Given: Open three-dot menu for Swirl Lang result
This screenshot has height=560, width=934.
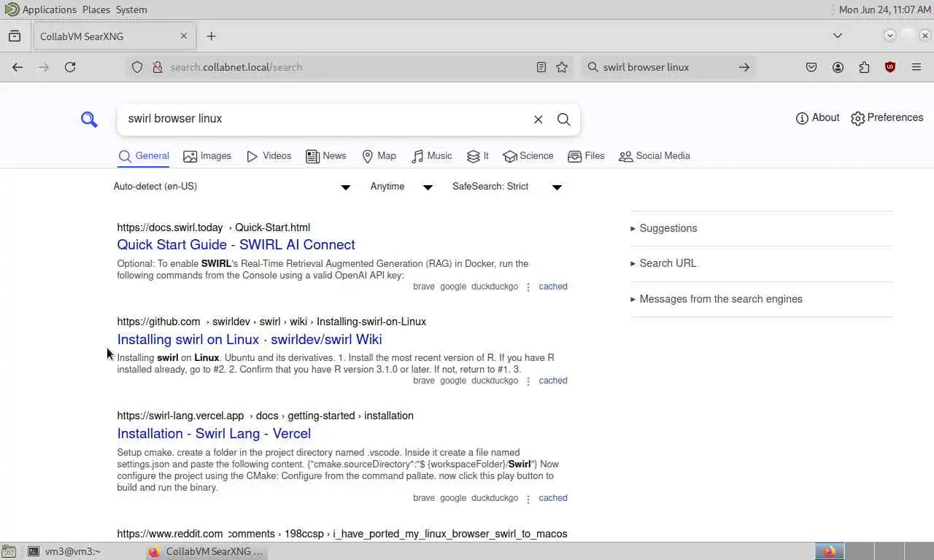Looking at the screenshot, I should coord(528,499).
